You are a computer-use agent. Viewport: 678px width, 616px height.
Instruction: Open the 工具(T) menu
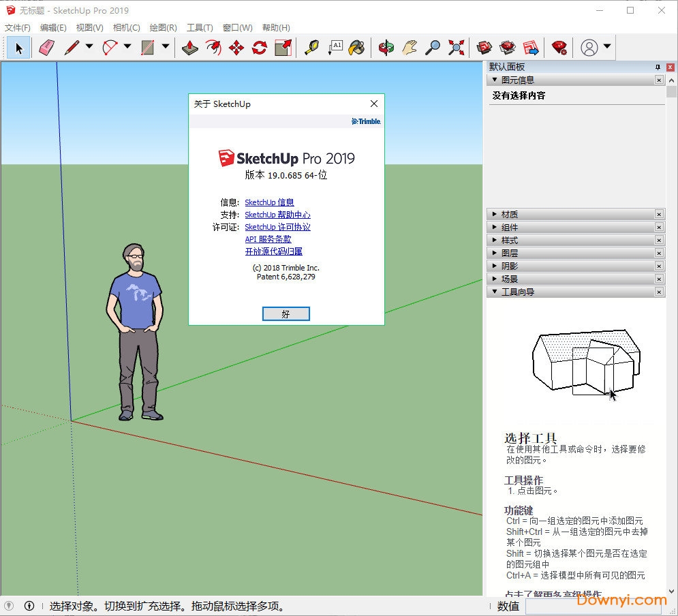point(200,28)
